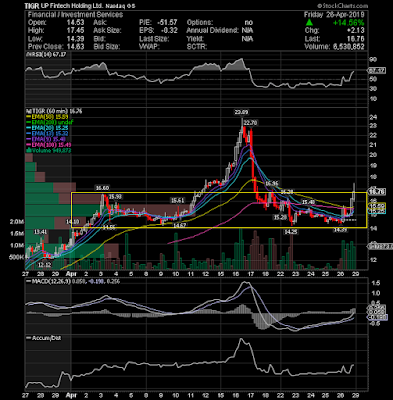Viewport: 393px width, 400px height.
Task: Select the 23.09 peak price label
Action: [241, 113]
